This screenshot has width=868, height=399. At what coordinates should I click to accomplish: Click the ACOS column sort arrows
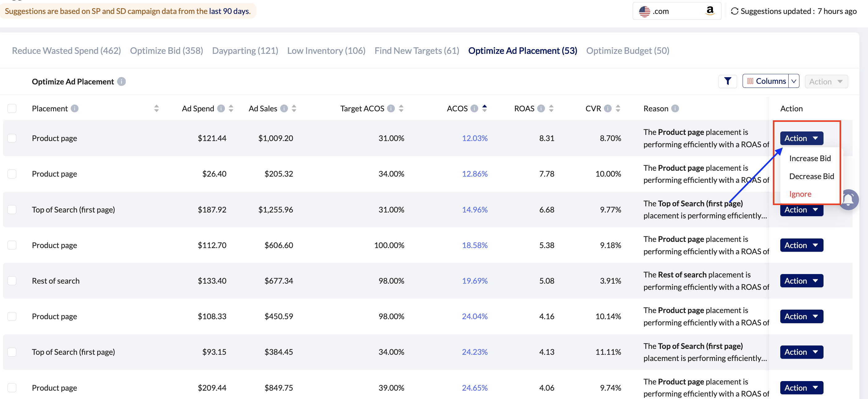pos(484,108)
